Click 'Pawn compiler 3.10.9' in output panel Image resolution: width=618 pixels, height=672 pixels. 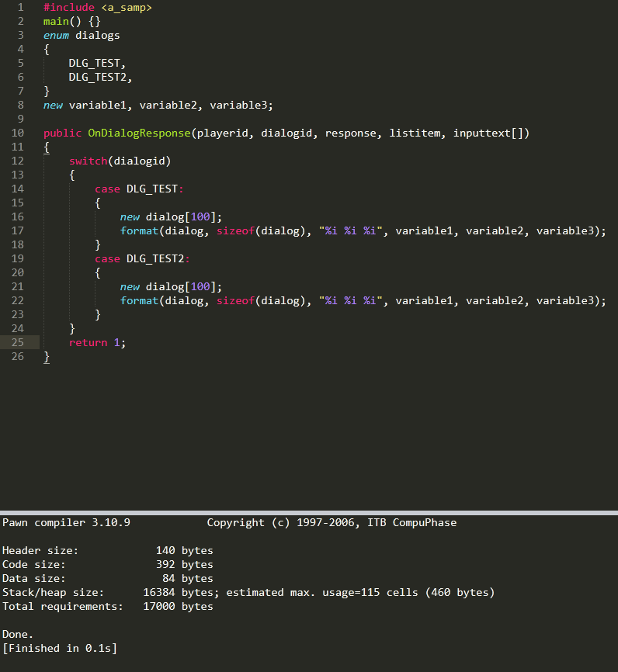click(x=66, y=523)
